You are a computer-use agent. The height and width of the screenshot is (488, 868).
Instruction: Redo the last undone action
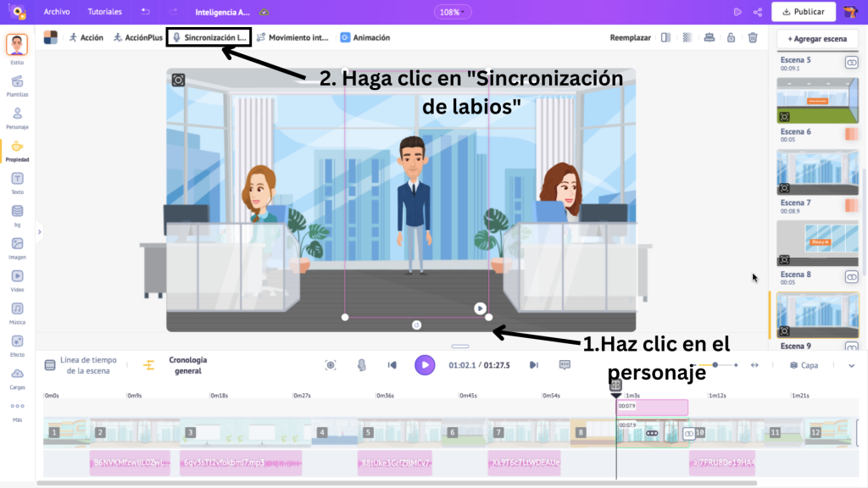click(x=173, y=12)
